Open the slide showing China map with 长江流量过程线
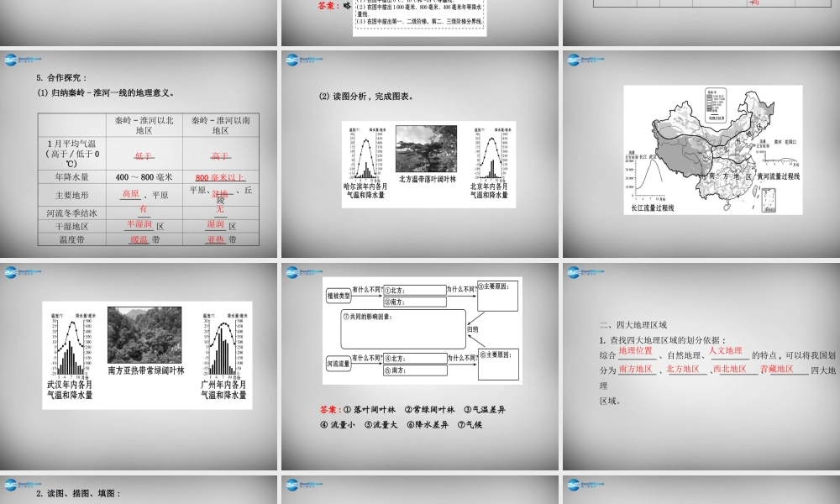Screen dimensions: 840x504 [x=701, y=154]
